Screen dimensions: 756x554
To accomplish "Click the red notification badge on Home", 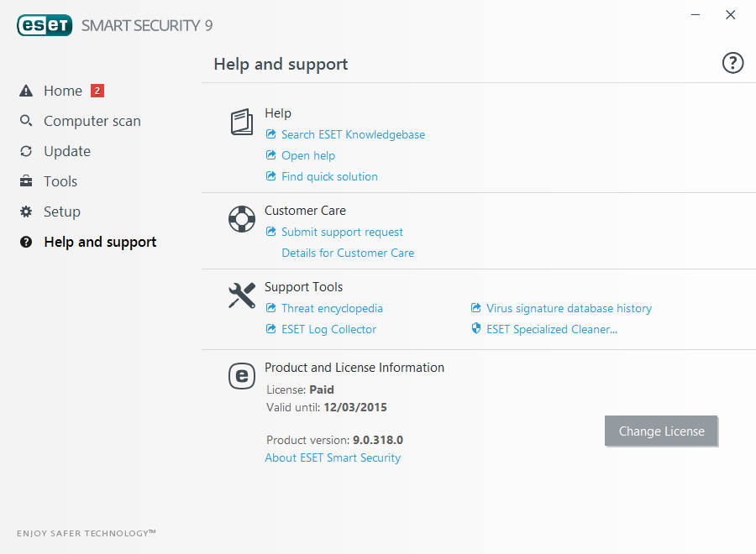I will pyautogui.click(x=97, y=91).
